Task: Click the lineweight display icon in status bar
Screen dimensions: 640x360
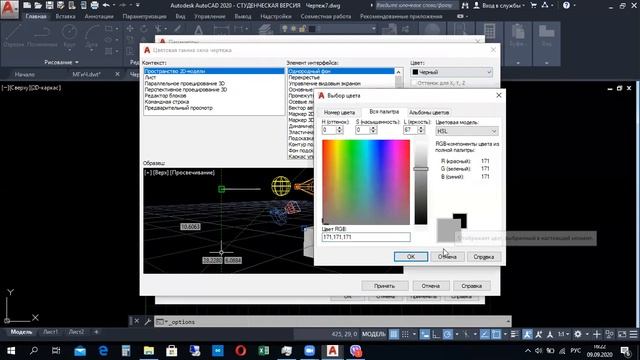Action: coord(514,334)
